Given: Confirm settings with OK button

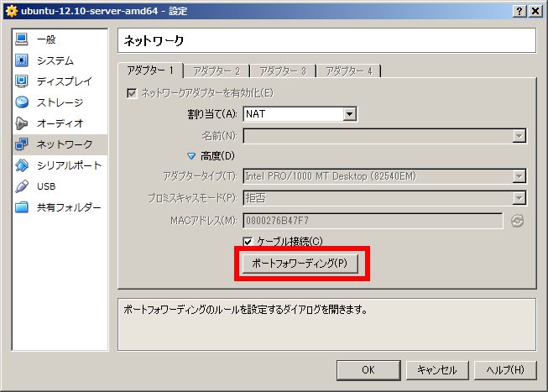Looking at the screenshot, I should (368, 370).
